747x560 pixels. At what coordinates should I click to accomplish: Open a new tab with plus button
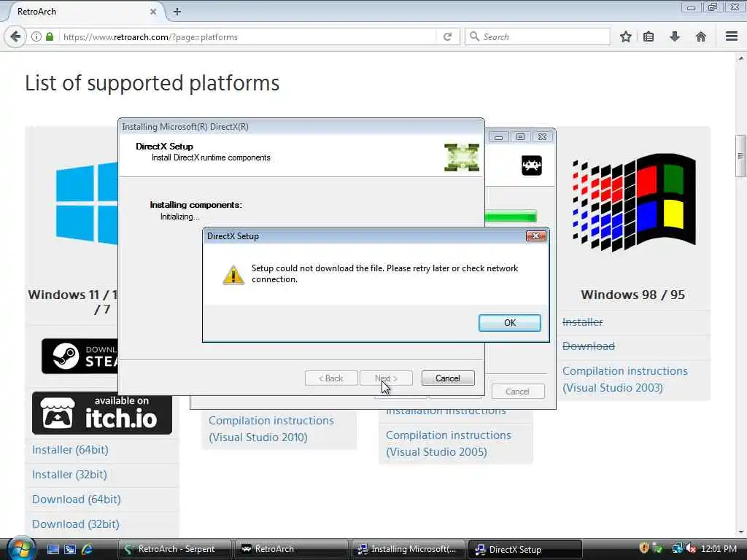177,12
